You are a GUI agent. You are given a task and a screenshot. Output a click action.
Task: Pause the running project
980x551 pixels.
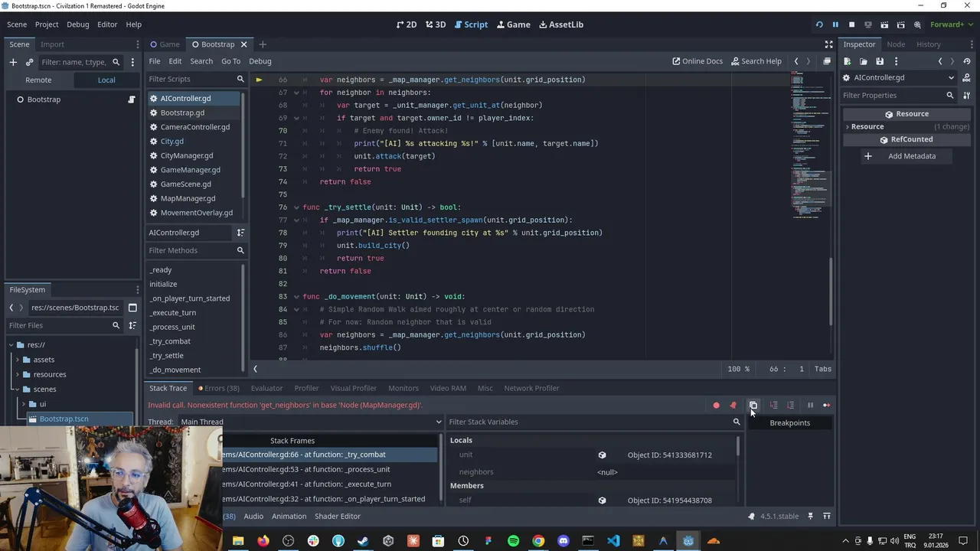tap(835, 24)
